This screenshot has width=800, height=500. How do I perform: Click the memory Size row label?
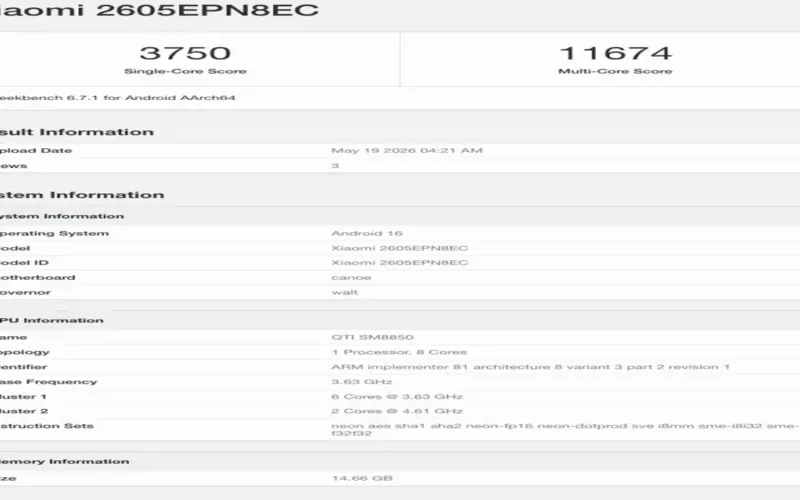click(8, 479)
